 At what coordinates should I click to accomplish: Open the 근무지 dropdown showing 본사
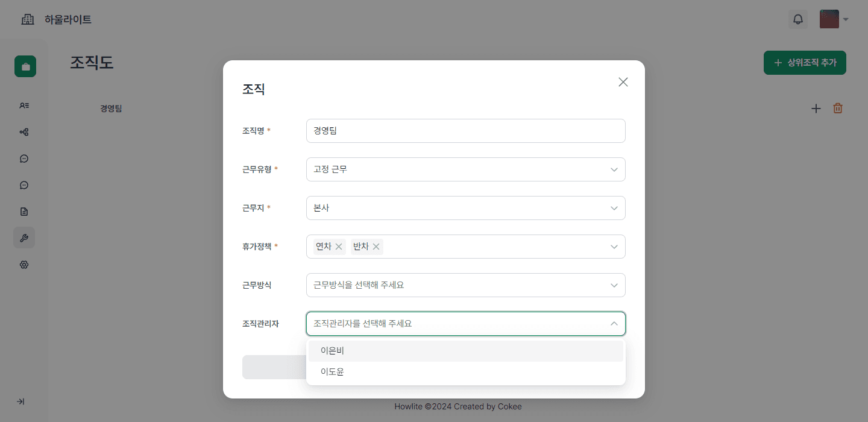pyautogui.click(x=465, y=208)
